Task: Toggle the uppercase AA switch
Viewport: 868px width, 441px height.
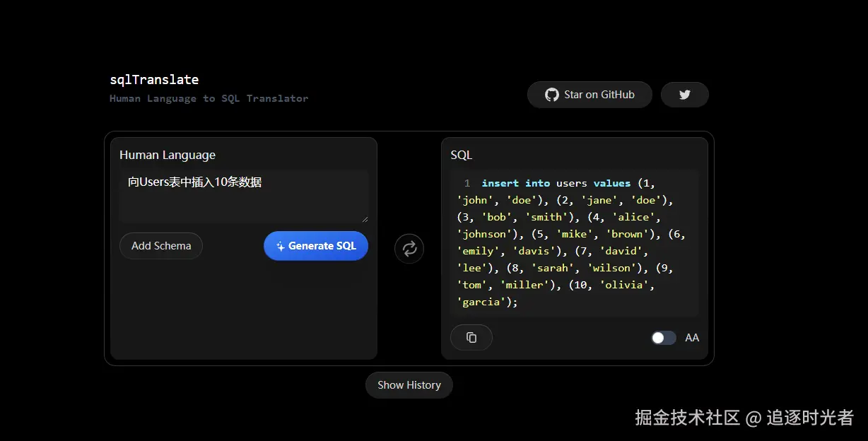Action: 664,338
